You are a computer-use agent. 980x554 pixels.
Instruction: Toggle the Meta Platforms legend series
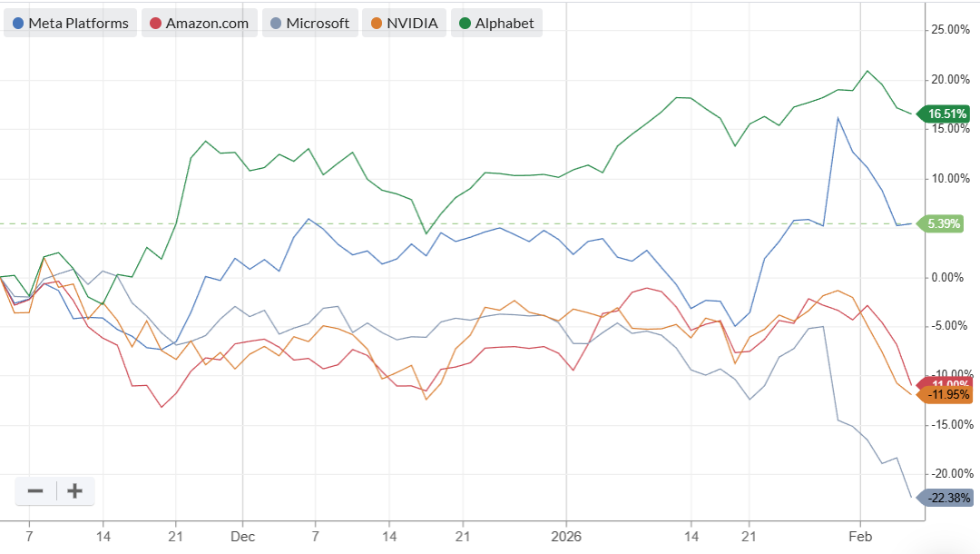(71, 23)
